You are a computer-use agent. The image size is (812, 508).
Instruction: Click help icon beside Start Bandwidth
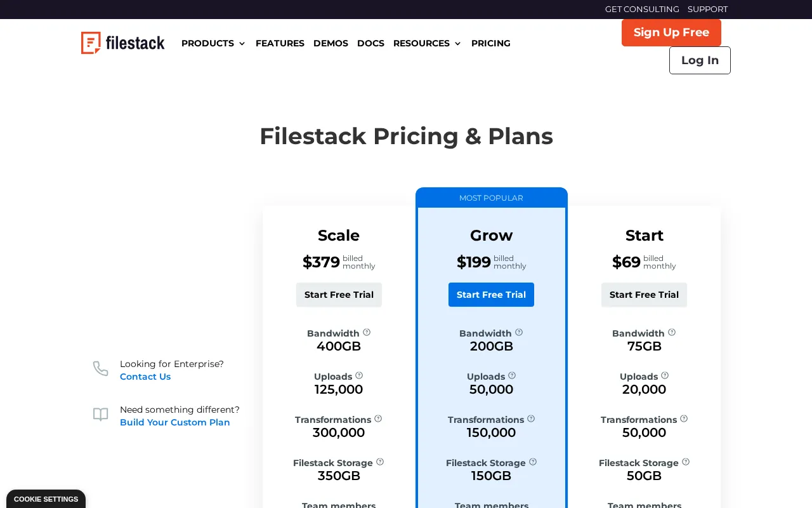[x=672, y=332]
